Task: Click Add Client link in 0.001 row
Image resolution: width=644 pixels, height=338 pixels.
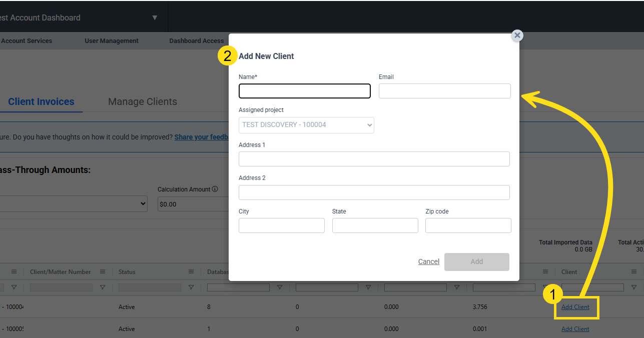Action: tap(575, 329)
